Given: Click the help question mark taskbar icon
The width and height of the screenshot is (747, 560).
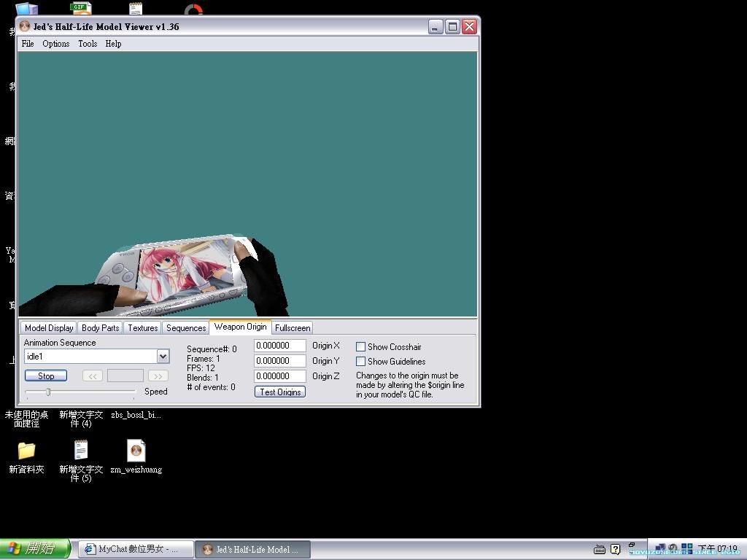Looking at the screenshot, I should click(x=616, y=549).
